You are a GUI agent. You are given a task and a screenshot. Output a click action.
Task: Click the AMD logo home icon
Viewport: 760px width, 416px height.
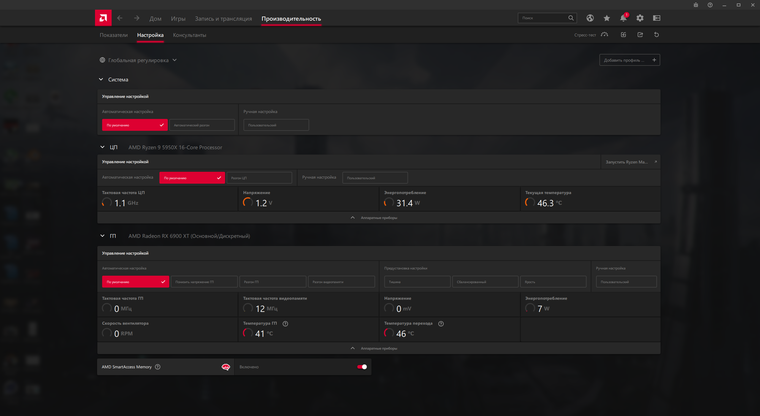tap(103, 18)
